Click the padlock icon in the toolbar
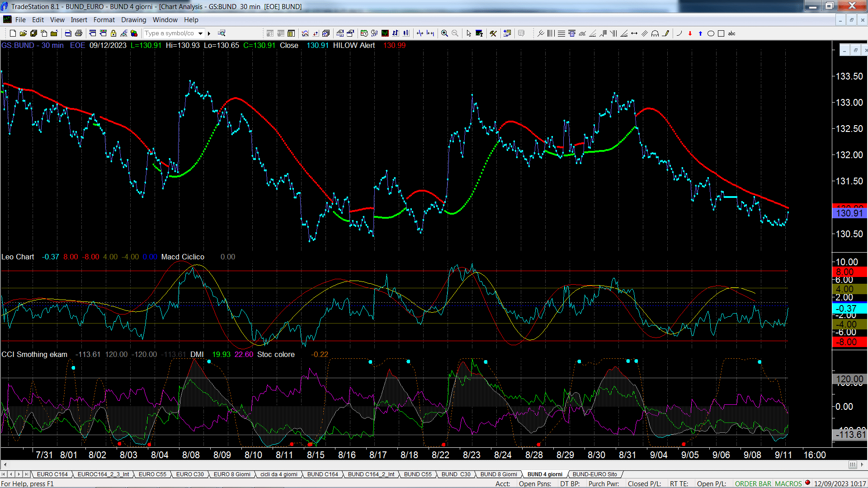The image size is (868, 488). (113, 33)
